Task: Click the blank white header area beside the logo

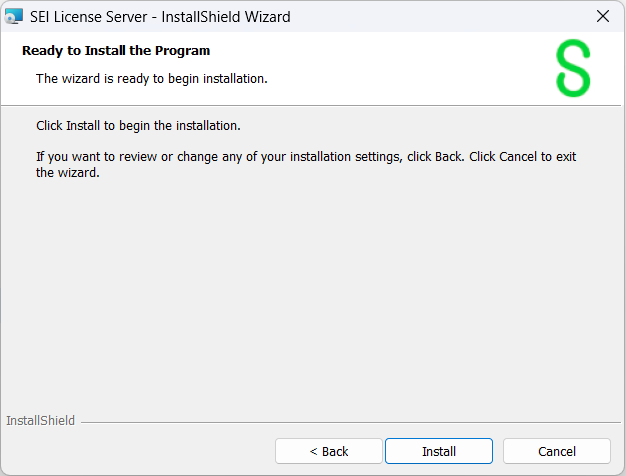Action: (420, 68)
